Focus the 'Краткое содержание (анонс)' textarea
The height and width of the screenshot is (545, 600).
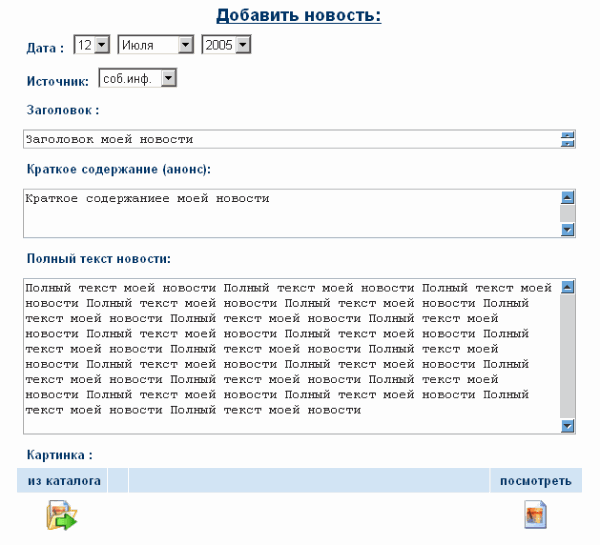290,213
